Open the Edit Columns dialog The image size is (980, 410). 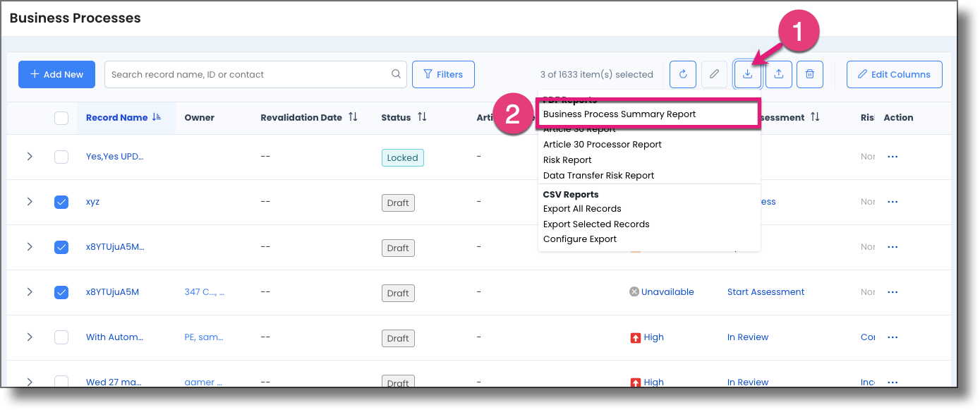(894, 74)
